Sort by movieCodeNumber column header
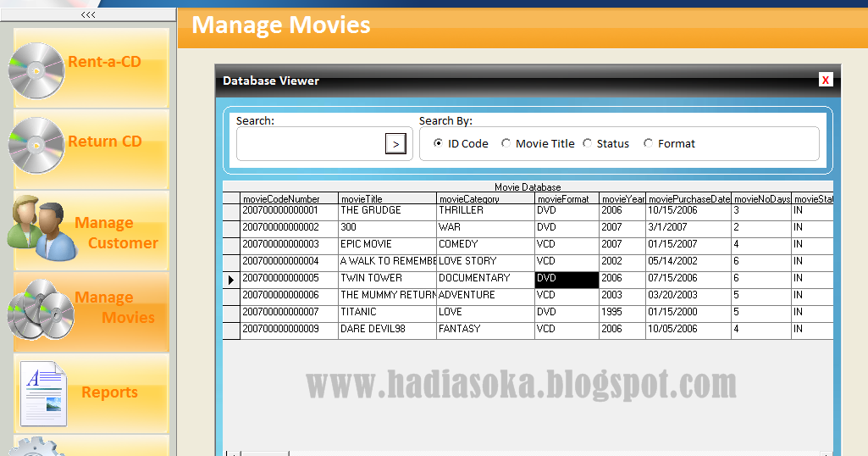This screenshot has height=456, width=868. click(x=289, y=198)
